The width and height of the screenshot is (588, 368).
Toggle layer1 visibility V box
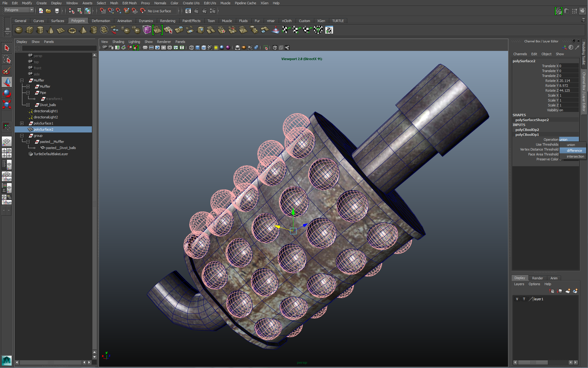click(517, 299)
